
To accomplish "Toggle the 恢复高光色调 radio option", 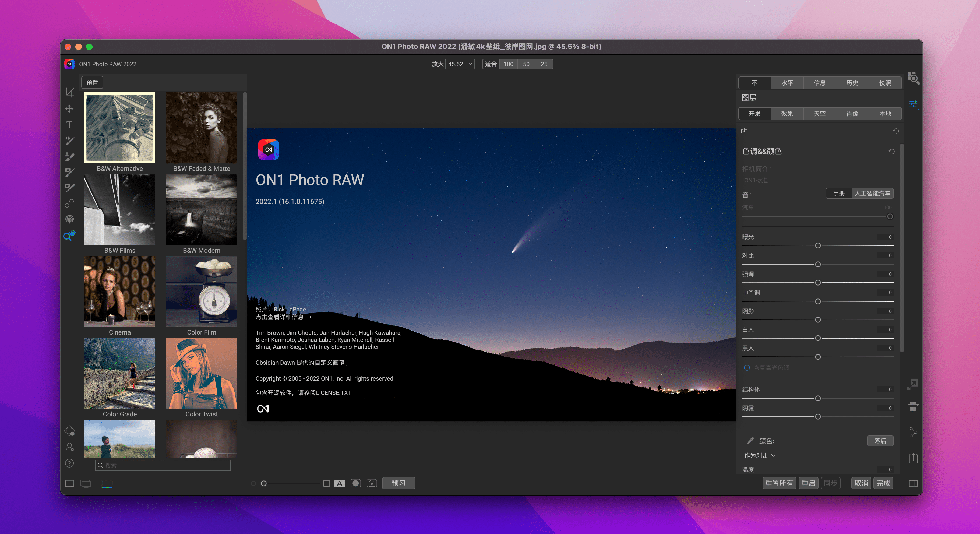I will point(747,368).
